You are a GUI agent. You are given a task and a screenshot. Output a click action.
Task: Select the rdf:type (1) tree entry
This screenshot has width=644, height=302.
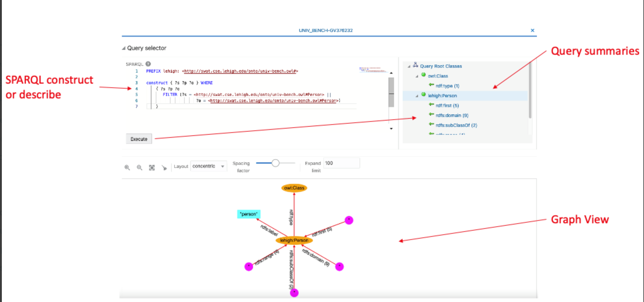447,86
